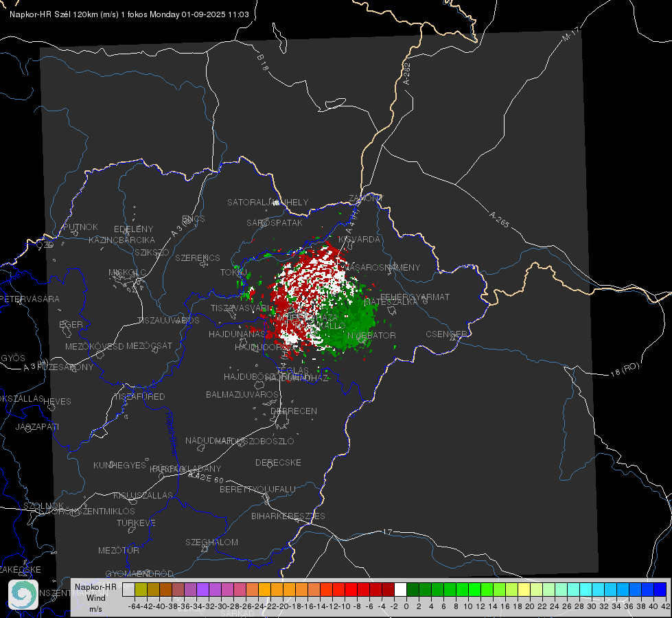This screenshot has height=618, width=672.
Task: Select the MEZŐKÖVESD label
Action: 94,346
